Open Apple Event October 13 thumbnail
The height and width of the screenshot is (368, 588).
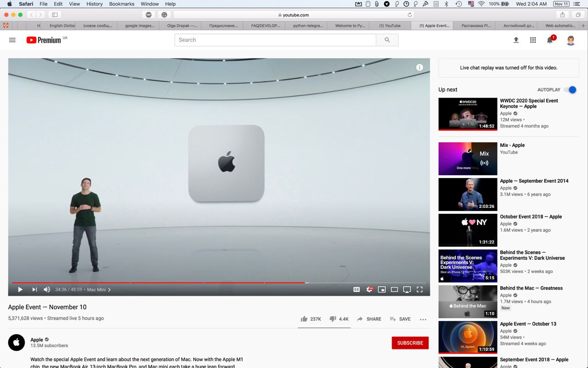(468, 337)
